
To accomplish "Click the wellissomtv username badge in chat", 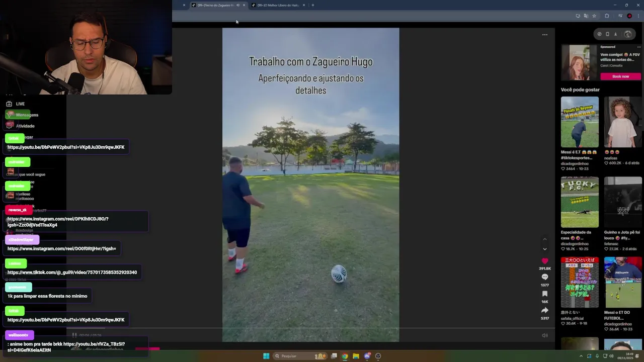I will point(19,335).
